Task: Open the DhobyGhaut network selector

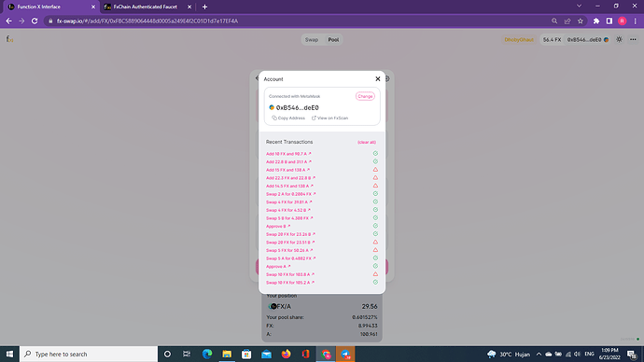Action: [x=519, y=40]
